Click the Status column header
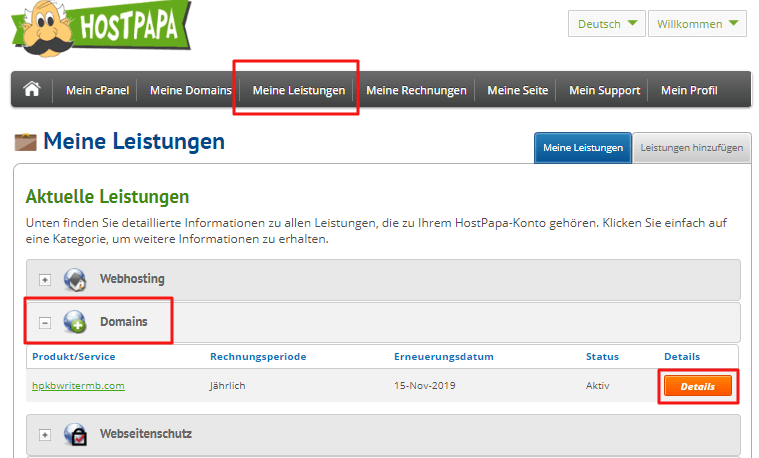759x458 pixels. coord(602,357)
